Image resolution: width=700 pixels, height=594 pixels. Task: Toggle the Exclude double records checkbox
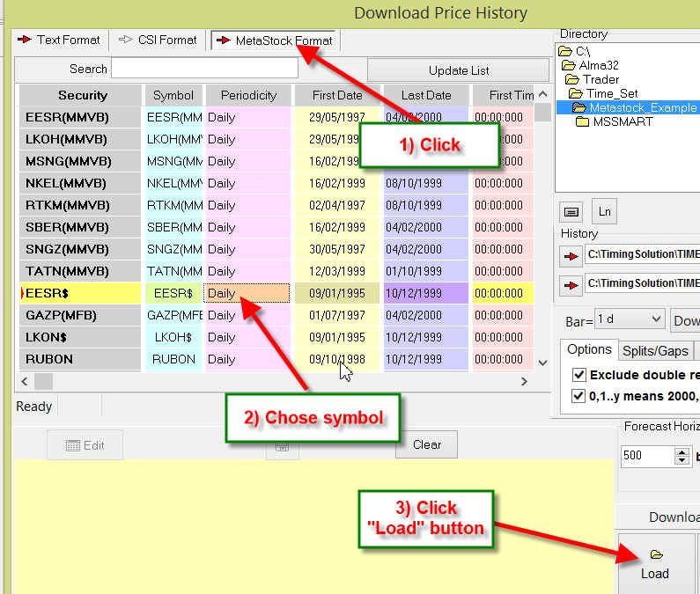tap(578, 375)
